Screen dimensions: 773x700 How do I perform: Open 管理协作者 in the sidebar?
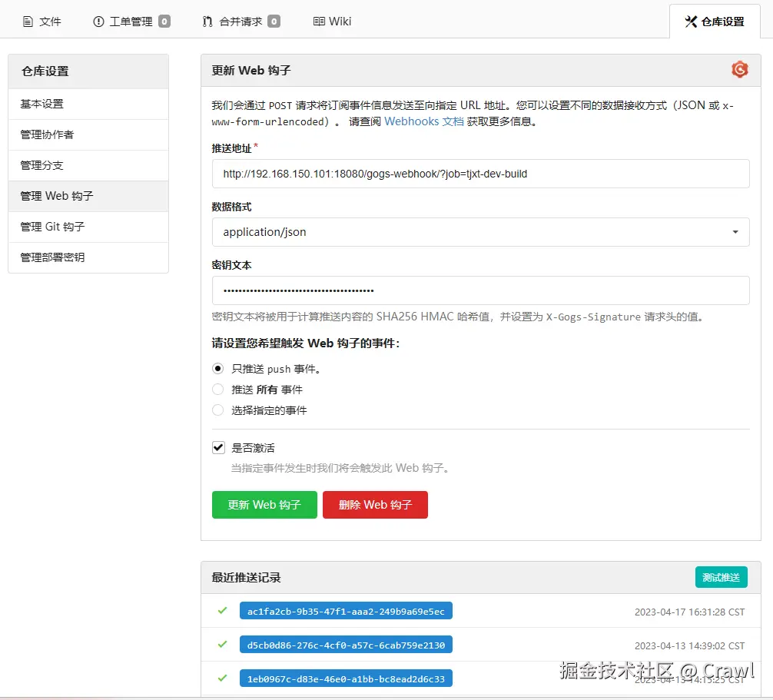point(88,134)
